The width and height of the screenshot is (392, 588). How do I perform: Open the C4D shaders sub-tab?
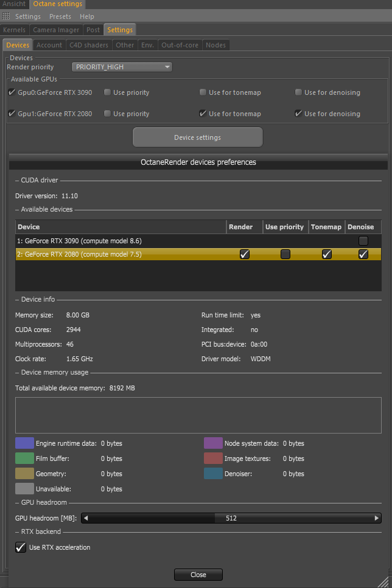(89, 45)
